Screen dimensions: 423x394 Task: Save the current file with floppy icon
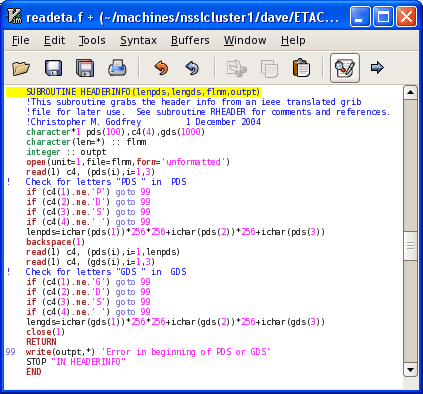coord(53,68)
